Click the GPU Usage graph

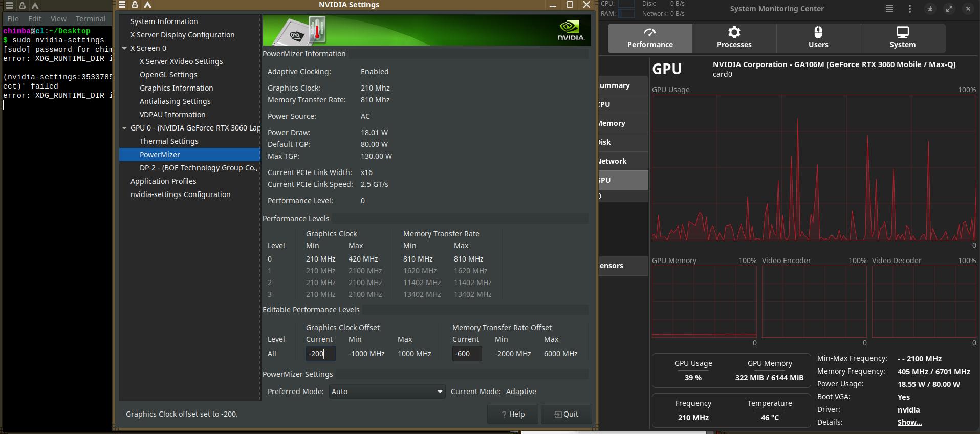pos(814,167)
